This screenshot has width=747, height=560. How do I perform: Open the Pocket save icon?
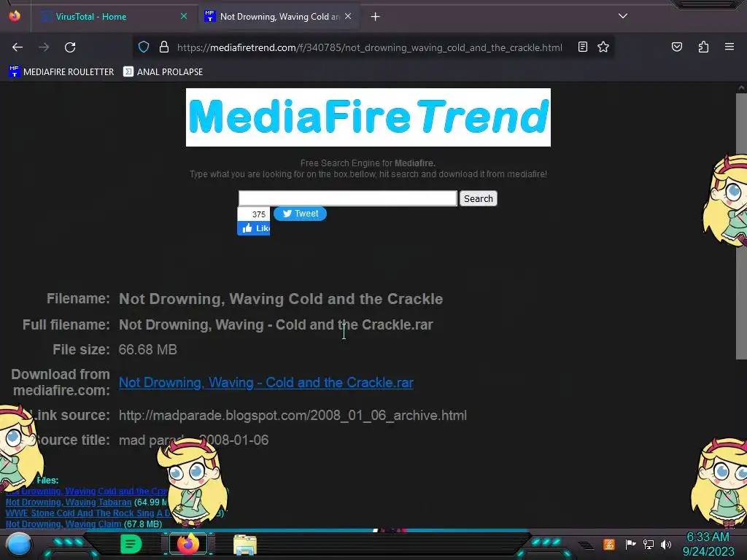(676, 47)
